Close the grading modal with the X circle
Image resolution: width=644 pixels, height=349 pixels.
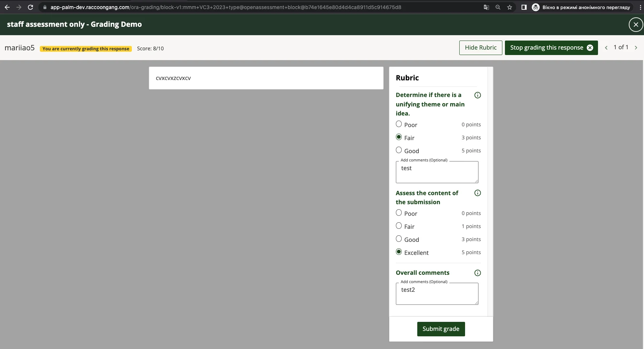pos(636,25)
